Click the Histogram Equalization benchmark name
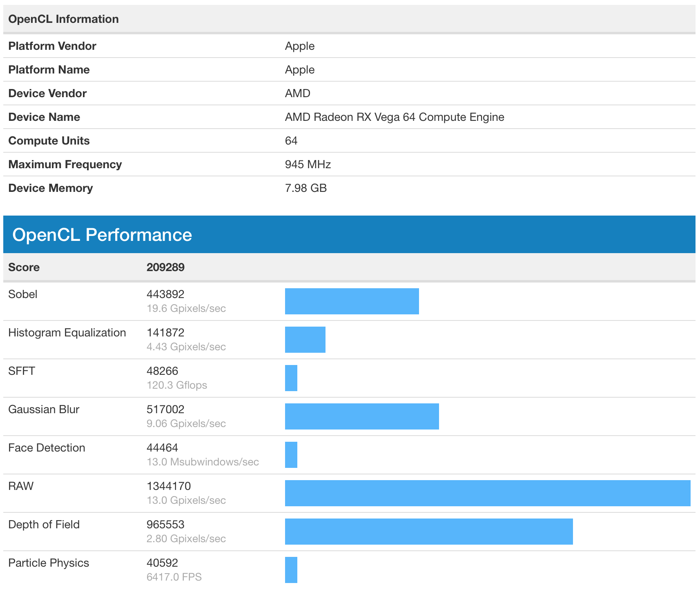 pos(67,333)
